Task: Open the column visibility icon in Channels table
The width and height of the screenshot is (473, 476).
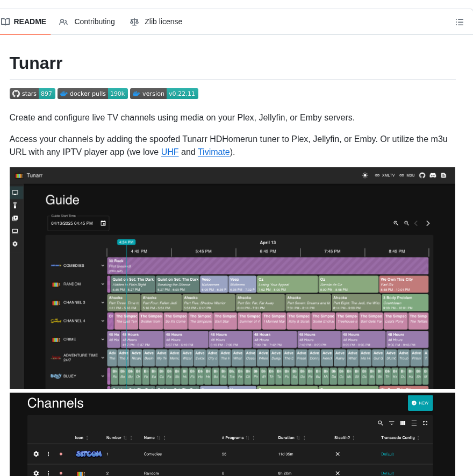Action: pyautogui.click(x=402, y=423)
